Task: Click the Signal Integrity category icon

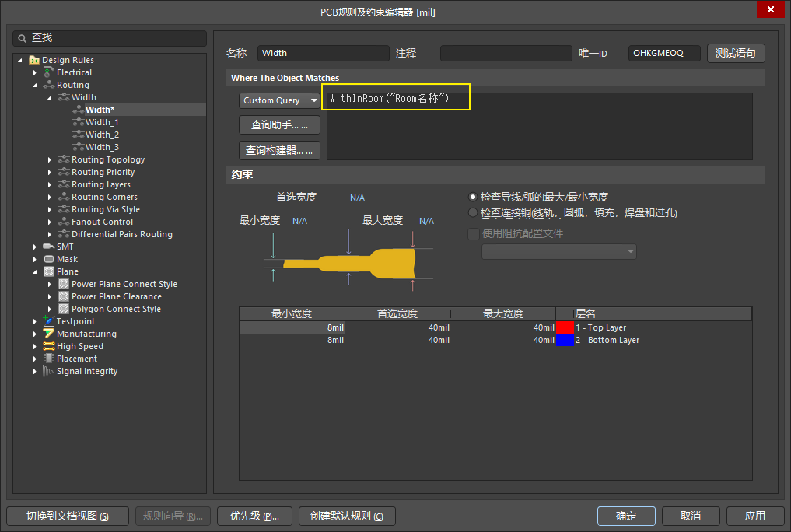Action: [x=49, y=371]
